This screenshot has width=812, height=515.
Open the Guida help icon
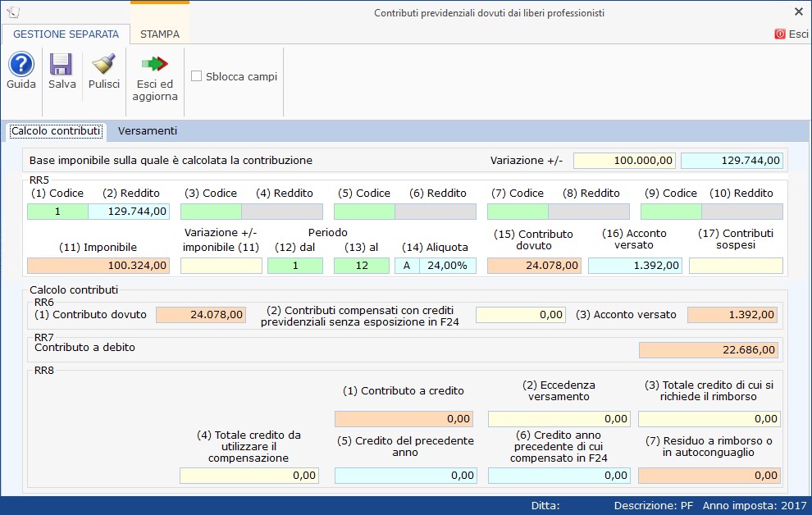click(21, 64)
